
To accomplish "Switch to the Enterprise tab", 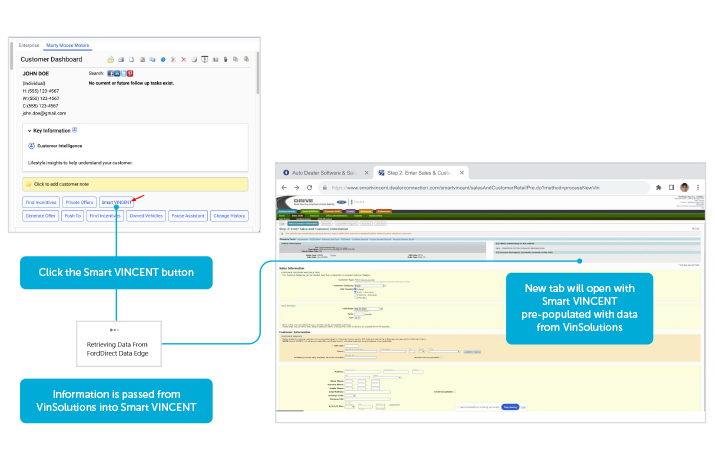I will coord(29,45).
